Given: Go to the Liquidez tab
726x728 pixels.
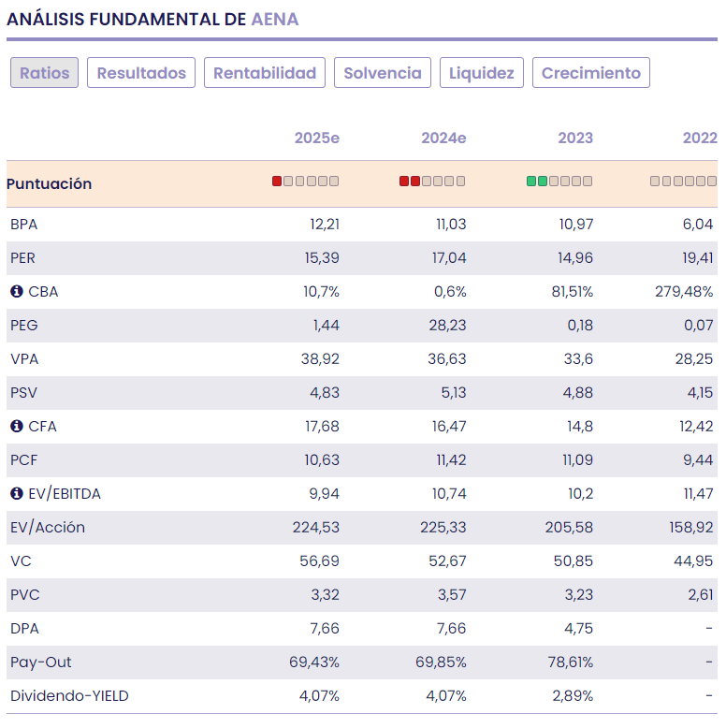Looking at the screenshot, I should pos(481,73).
